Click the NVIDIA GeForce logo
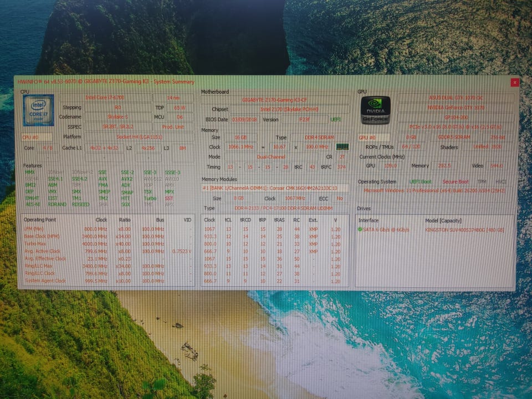Screen dimensions: 532x399 (375, 110)
